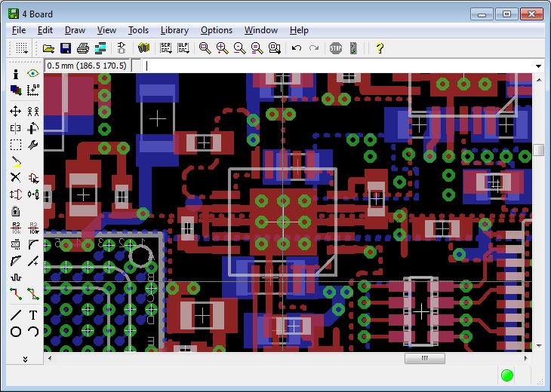
Task: Open the yellow question mark Help
Action: coord(380,47)
